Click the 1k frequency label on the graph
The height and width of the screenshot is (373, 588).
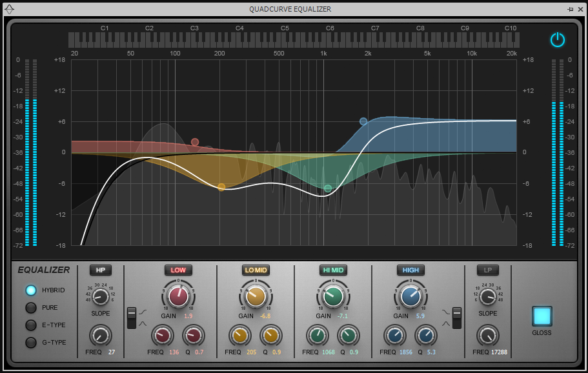pos(323,54)
